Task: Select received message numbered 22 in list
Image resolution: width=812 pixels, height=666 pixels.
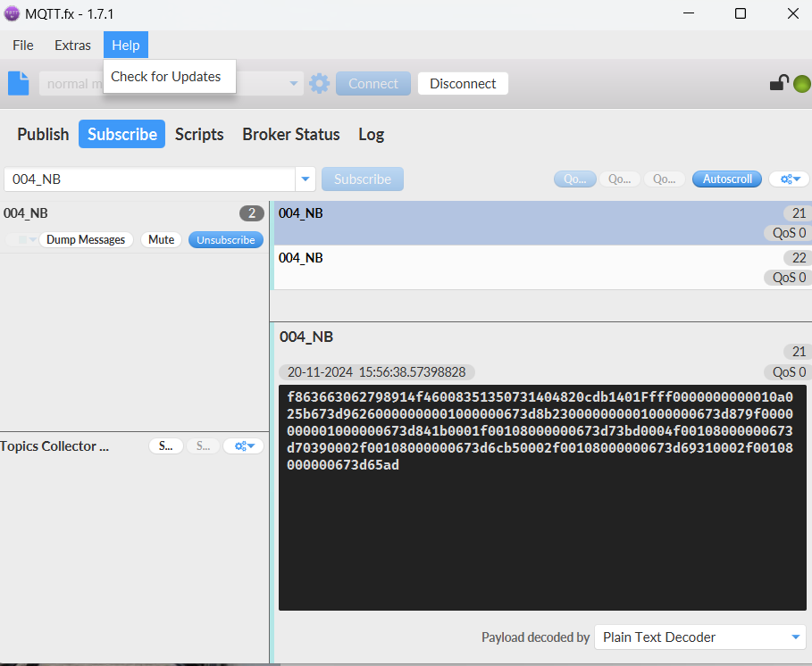Action: (x=543, y=268)
